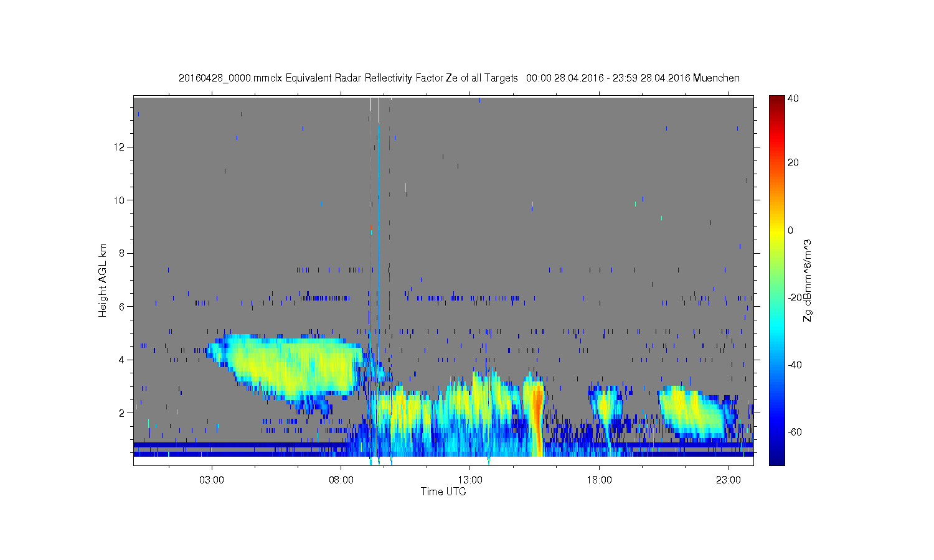The width and height of the screenshot is (934, 560).
Task: Click the reflectivity color scale bar
Action: tap(776, 280)
